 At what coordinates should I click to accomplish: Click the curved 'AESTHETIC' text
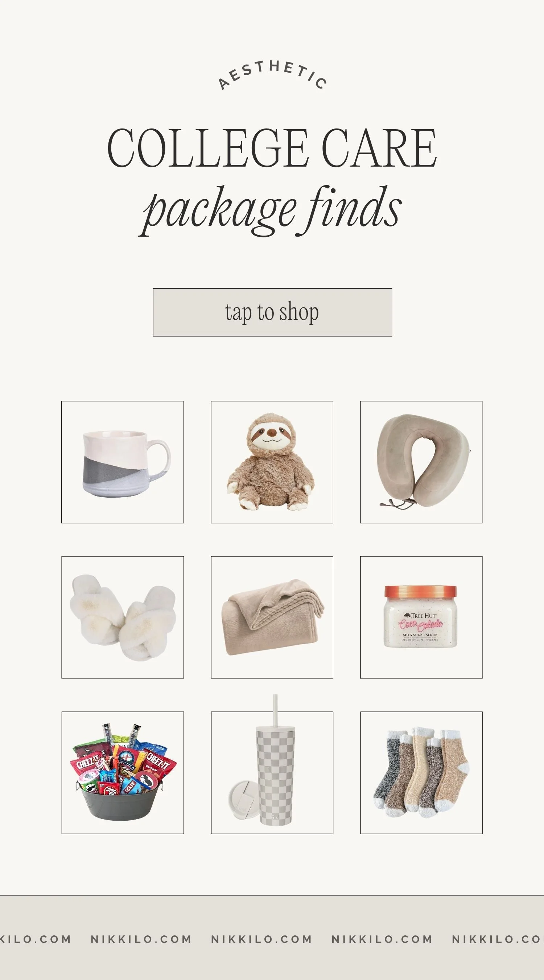[272, 75]
